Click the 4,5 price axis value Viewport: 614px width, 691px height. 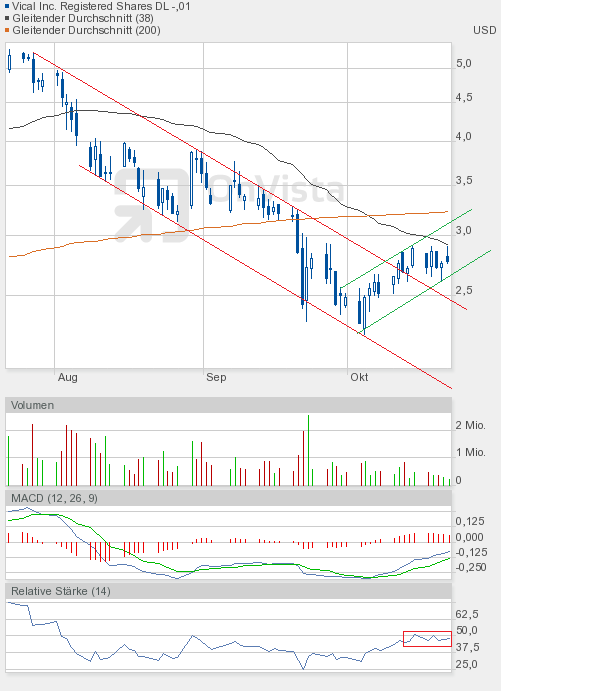[x=463, y=97]
